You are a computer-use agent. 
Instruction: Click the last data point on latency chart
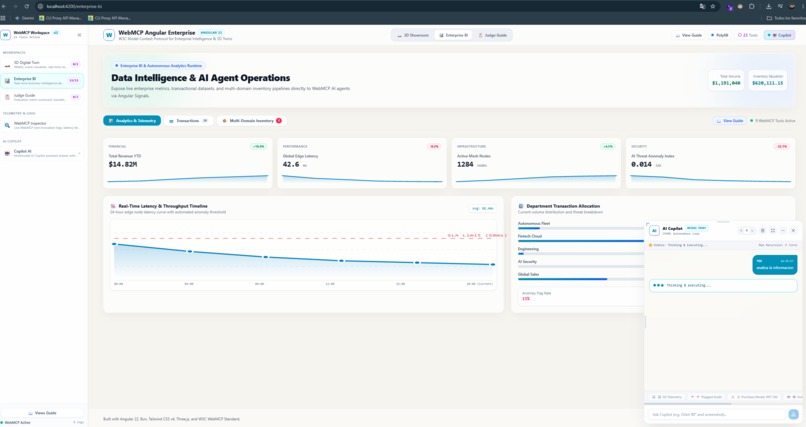click(493, 265)
